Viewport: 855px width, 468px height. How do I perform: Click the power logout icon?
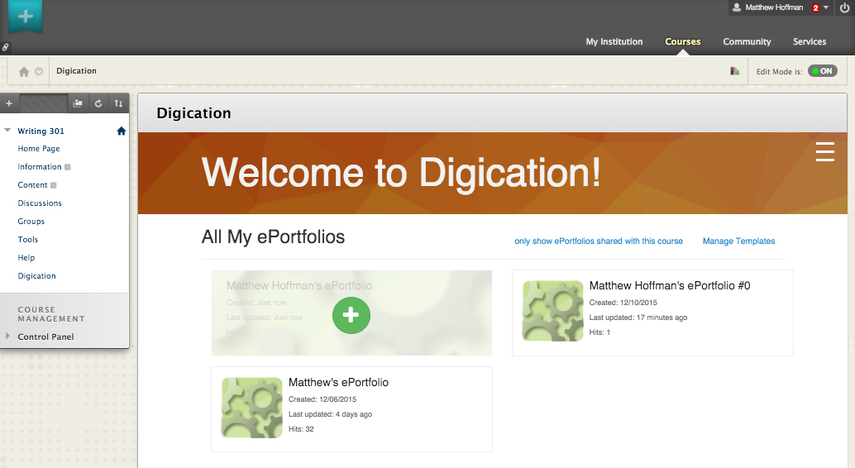coord(844,8)
